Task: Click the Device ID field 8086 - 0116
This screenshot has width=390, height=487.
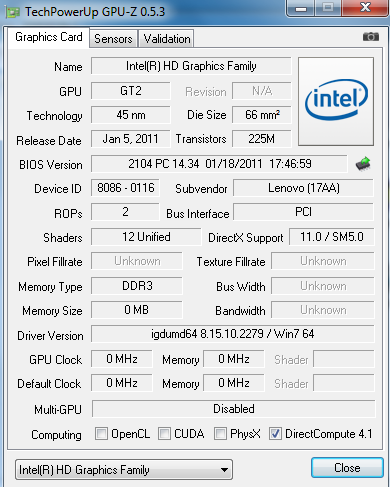Action: click(125, 188)
